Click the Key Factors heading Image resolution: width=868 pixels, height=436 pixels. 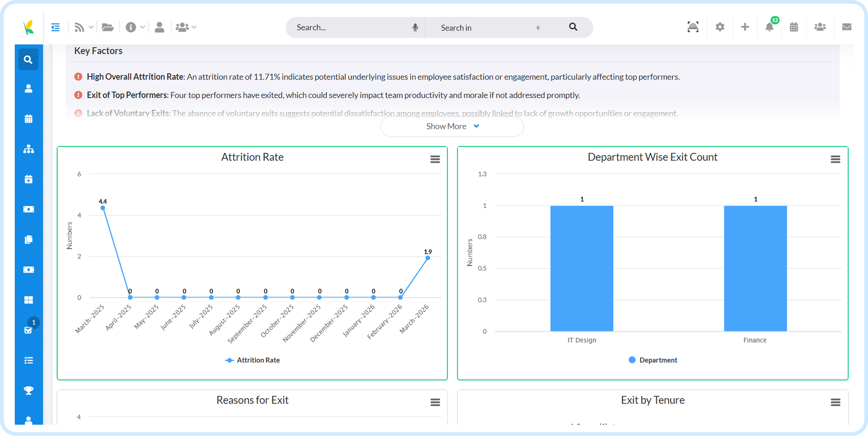(x=98, y=51)
